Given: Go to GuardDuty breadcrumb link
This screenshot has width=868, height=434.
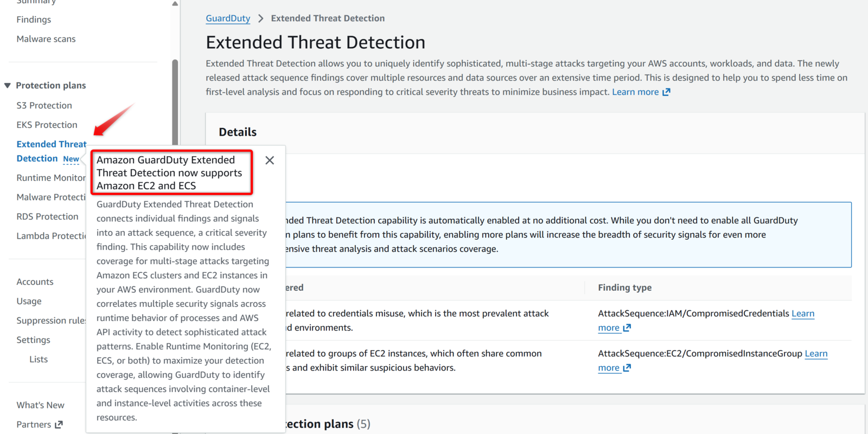Looking at the screenshot, I should tap(228, 18).
